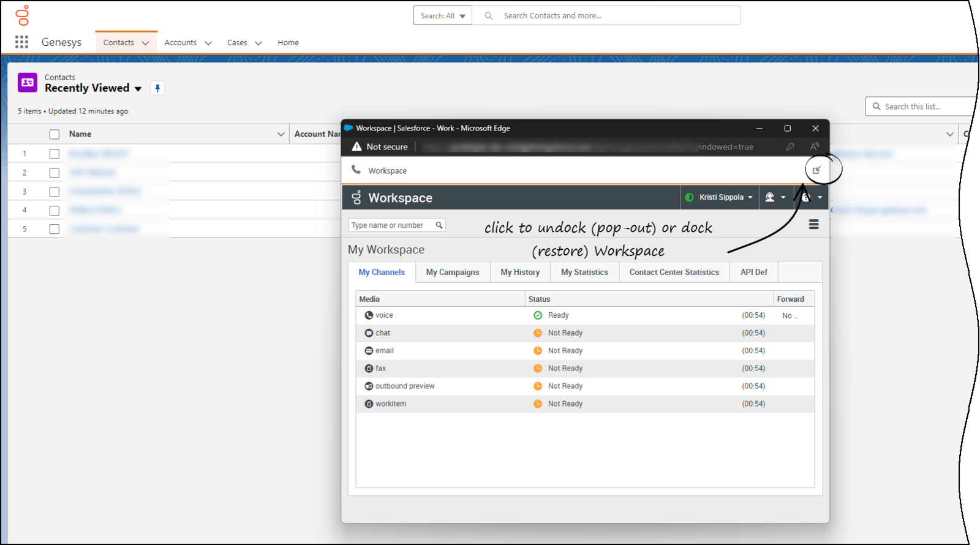
Task: Pin the Recently Viewed list view
Action: point(157,88)
